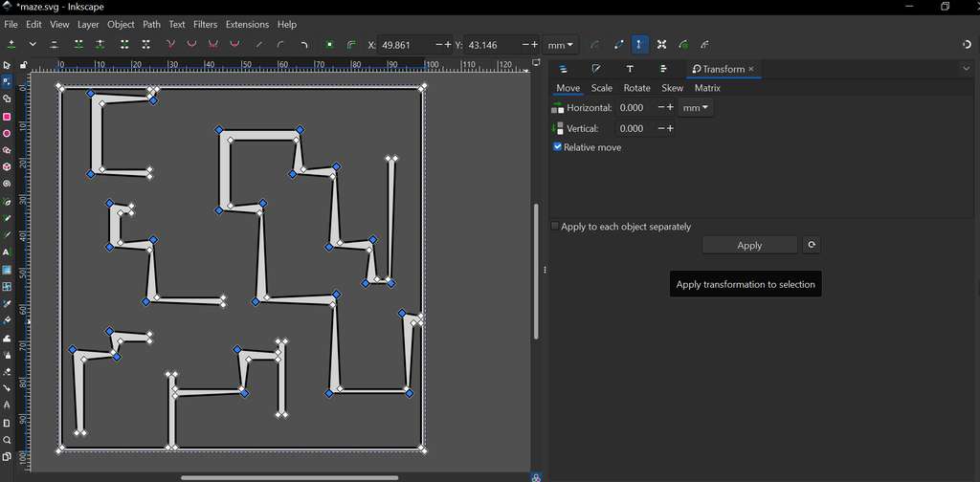
Task: Select the Rectangle tool
Action: (x=7, y=117)
